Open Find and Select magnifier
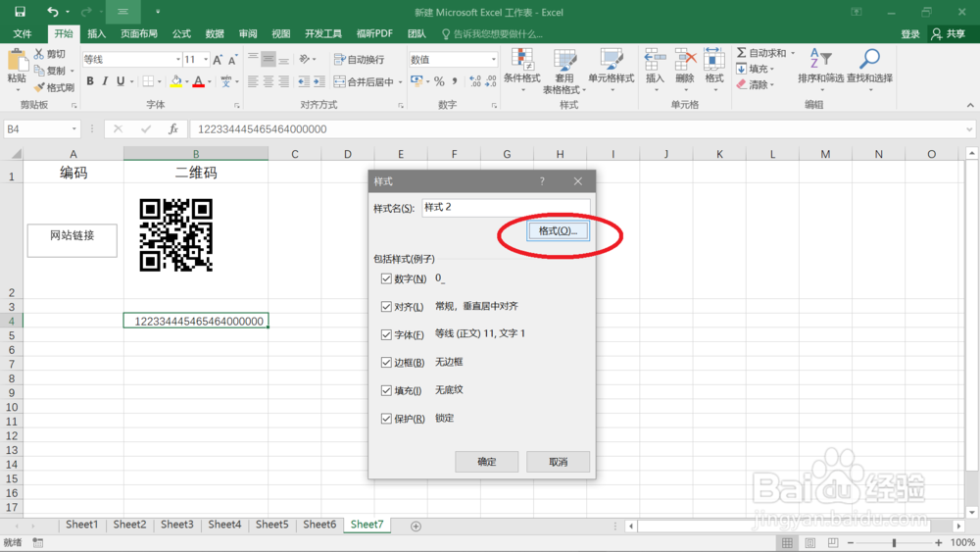The height and width of the screenshot is (552, 980). [869, 71]
